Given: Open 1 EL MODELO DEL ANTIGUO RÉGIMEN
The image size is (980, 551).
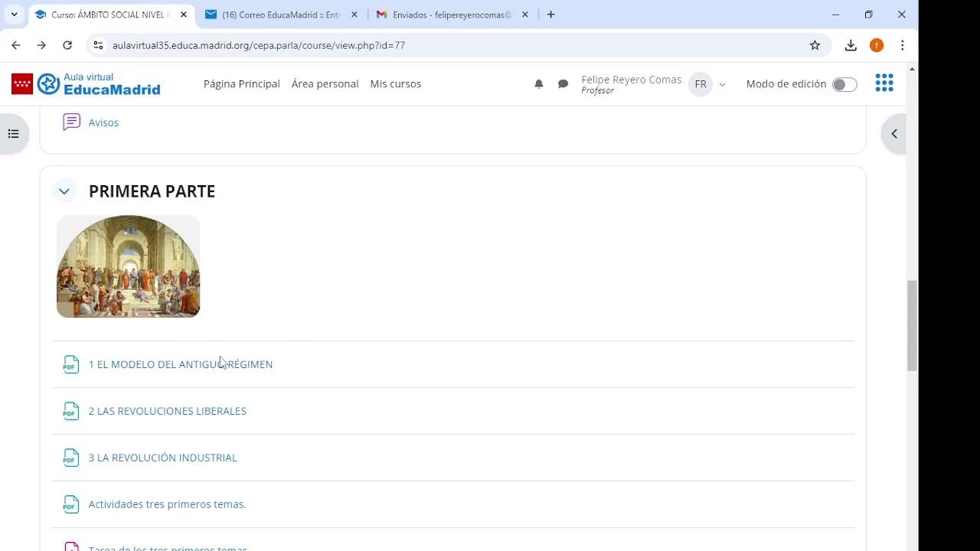Looking at the screenshot, I should (x=181, y=364).
